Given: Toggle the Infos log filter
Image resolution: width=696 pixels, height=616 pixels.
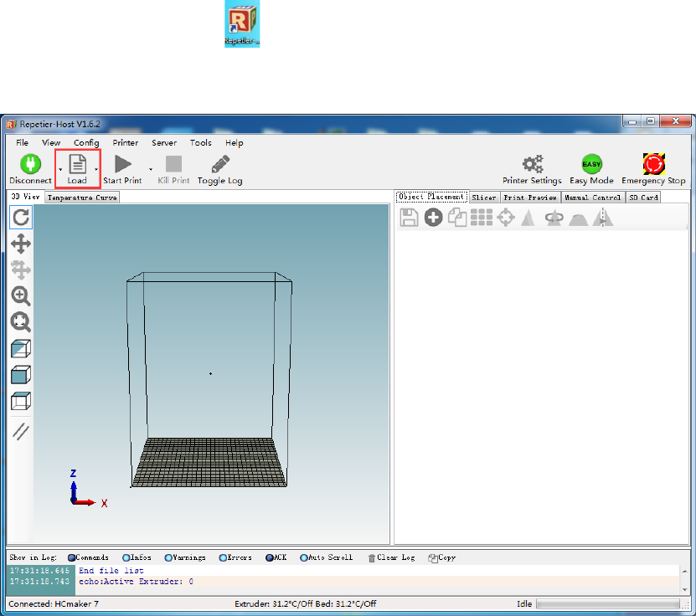Looking at the screenshot, I should coord(137,557).
